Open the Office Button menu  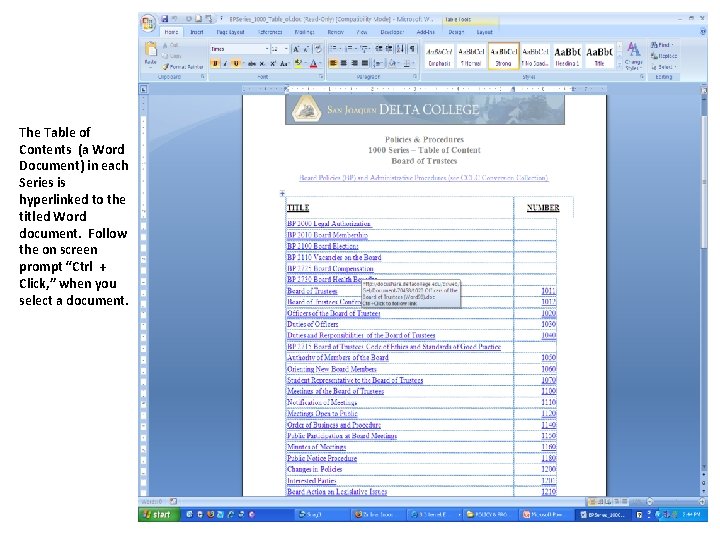pyautogui.click(x=148, y=22)
